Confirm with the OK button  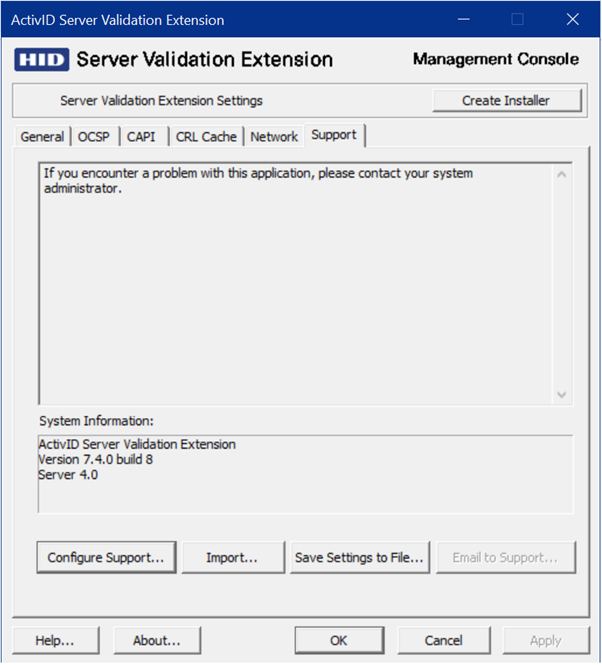(338, 640)
